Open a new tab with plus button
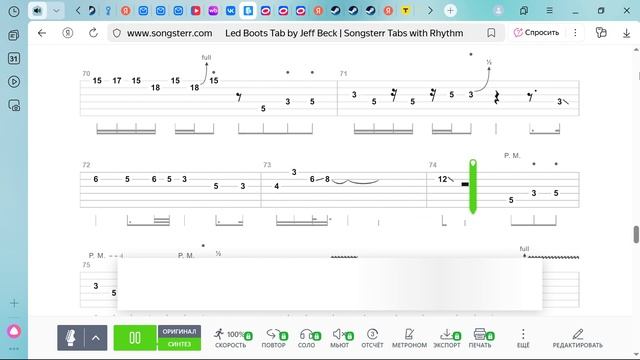The width and height of the screenshot is (640, 360). (x=451, y=11)
